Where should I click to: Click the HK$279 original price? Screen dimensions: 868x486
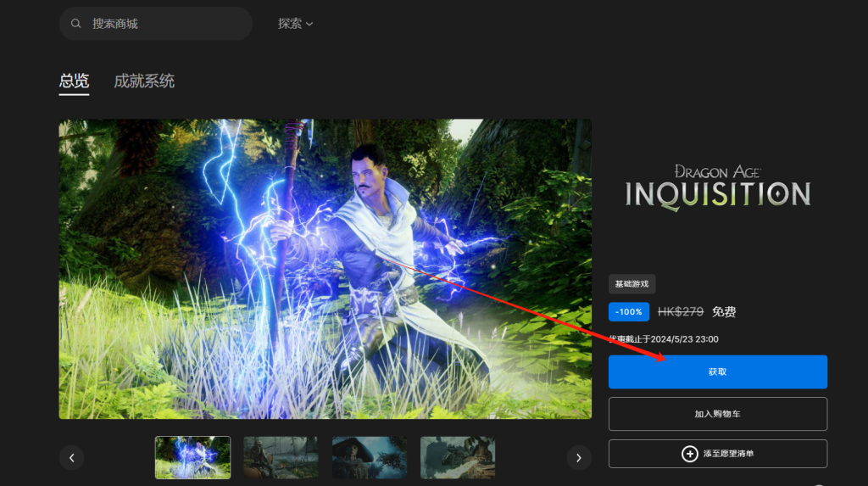pyautogui.click(x=681, y=312)
